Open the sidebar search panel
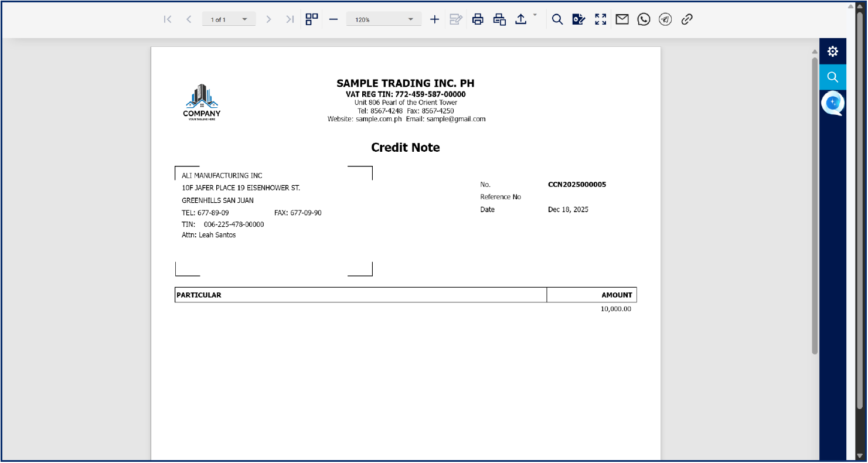868x463 pixels. coord(833,77)
